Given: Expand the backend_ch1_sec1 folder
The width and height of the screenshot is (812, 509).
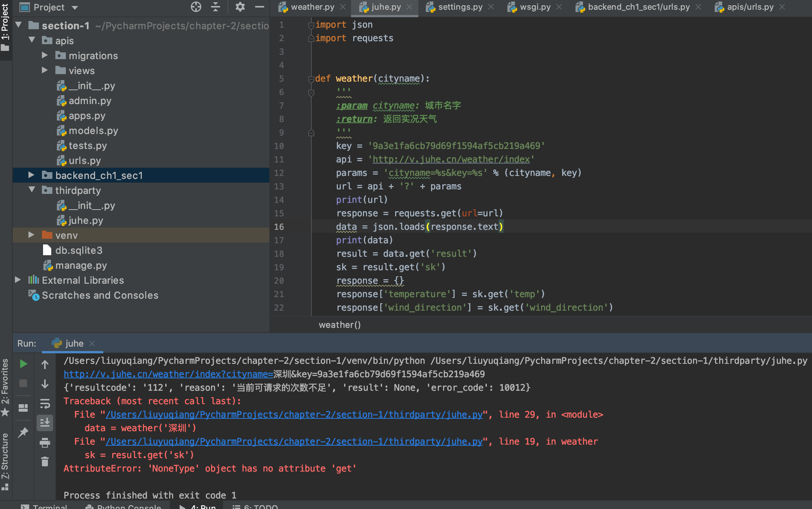Looking at the screenshot, I should [31, 175].
